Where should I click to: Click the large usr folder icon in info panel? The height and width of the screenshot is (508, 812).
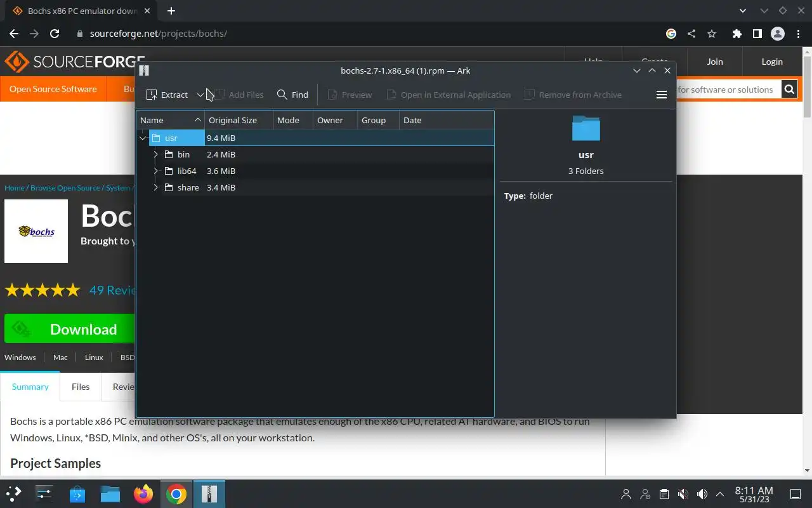tap(586, 128)
